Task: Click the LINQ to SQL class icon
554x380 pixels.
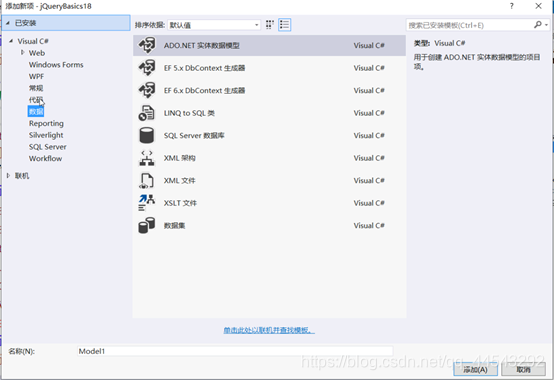Action: click(x=147, y=113)
